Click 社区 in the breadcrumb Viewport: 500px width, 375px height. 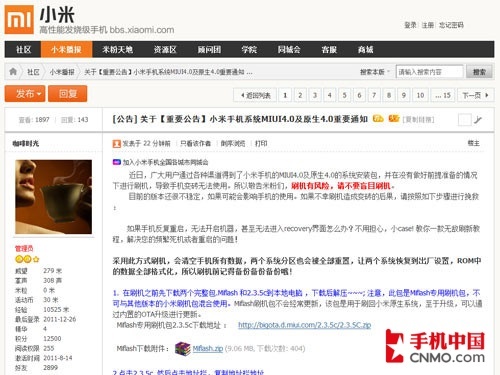(x=33, y=72)
